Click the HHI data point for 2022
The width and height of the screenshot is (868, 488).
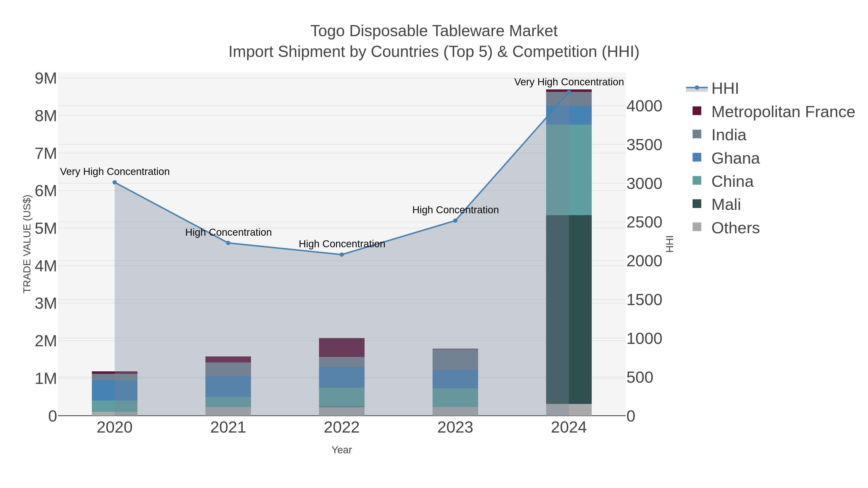342,255
